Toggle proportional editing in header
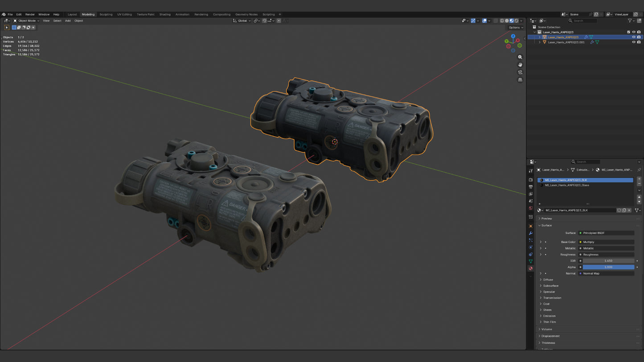The image size is (644, 362). (x=279, y=20)
